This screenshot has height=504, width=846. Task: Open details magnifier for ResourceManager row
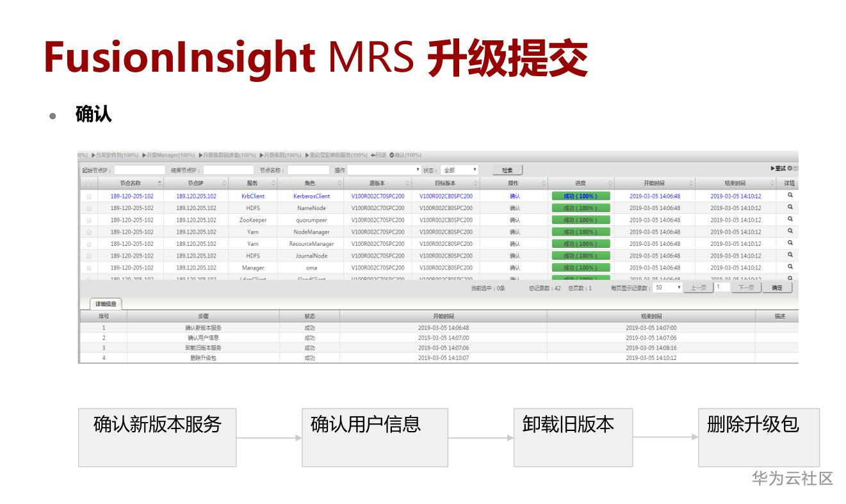(790, 243)
